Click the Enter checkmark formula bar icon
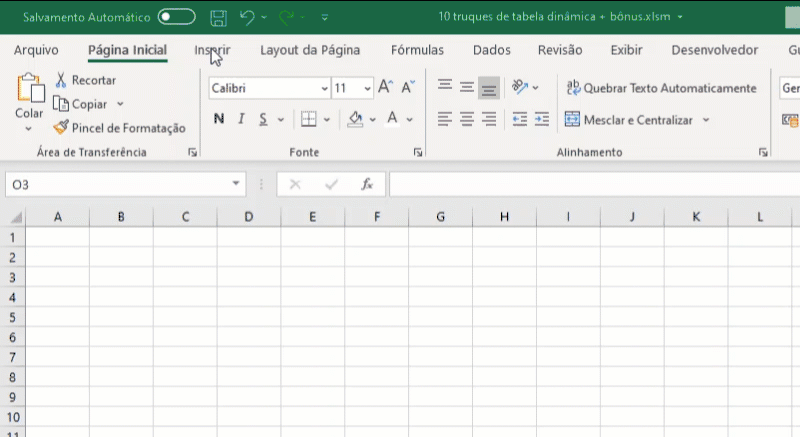The width and height of the screenshot is (800, 437). [x=331, y=185]
